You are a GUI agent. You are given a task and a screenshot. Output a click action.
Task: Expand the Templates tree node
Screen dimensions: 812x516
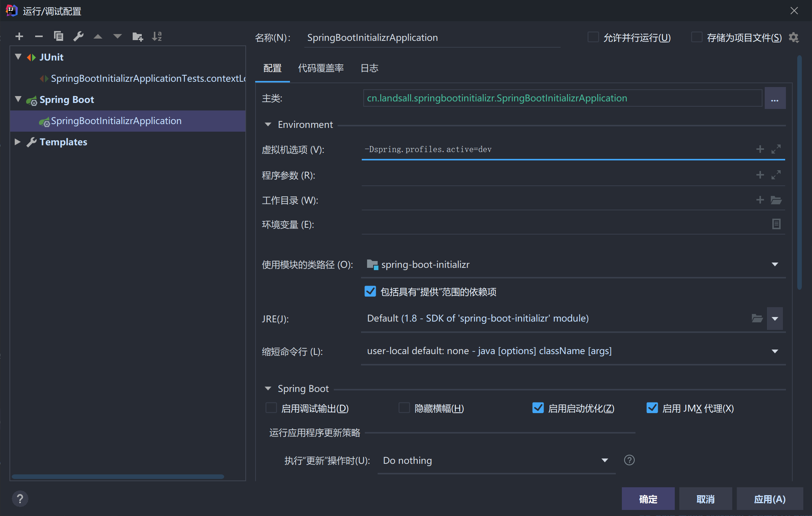pos(18,141)
